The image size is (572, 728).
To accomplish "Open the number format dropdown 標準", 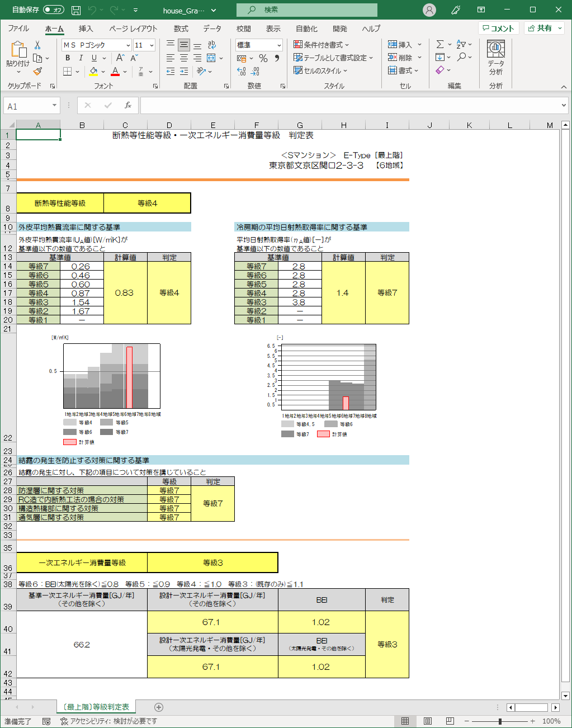I will click(279, 45).
